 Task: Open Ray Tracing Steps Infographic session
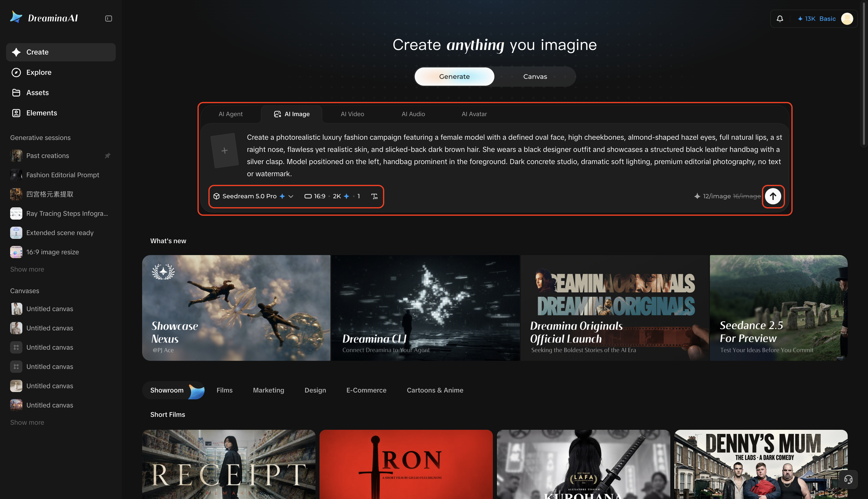(61, 213)
